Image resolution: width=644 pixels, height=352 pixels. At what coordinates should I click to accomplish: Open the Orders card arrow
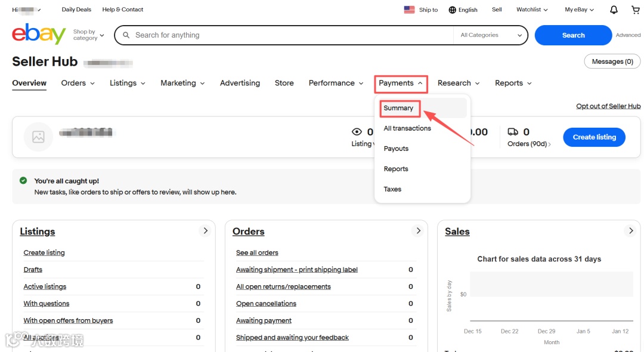[x=418, y=231]
